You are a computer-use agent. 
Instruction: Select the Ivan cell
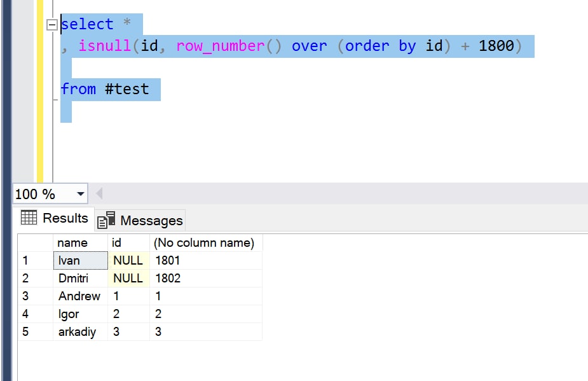tap(80, 261)
